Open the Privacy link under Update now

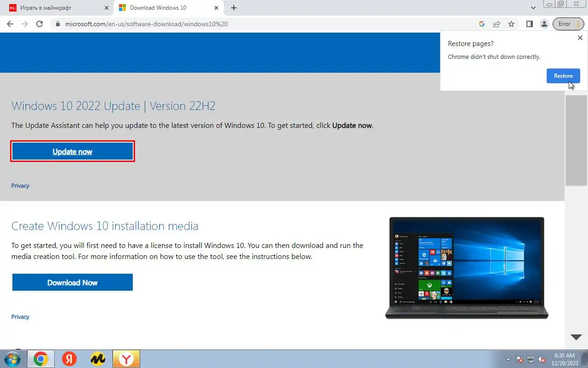pyautogui.click(x=20, y=186)
